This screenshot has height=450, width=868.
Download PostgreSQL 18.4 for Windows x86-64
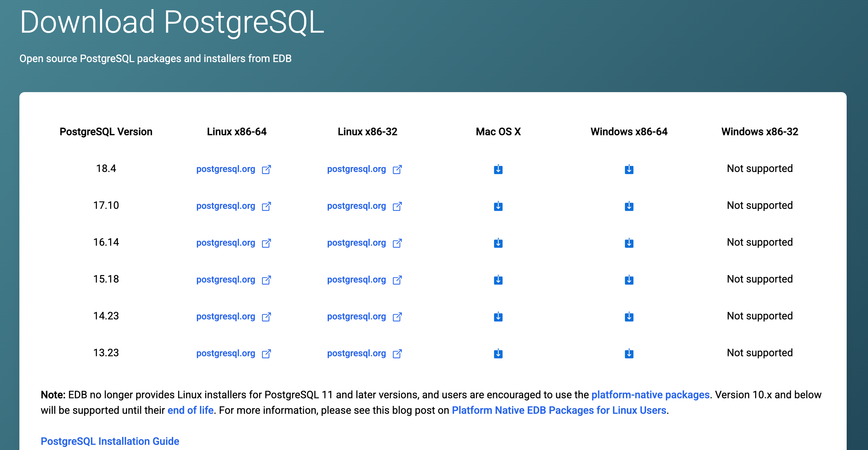[x=629, y=169]
